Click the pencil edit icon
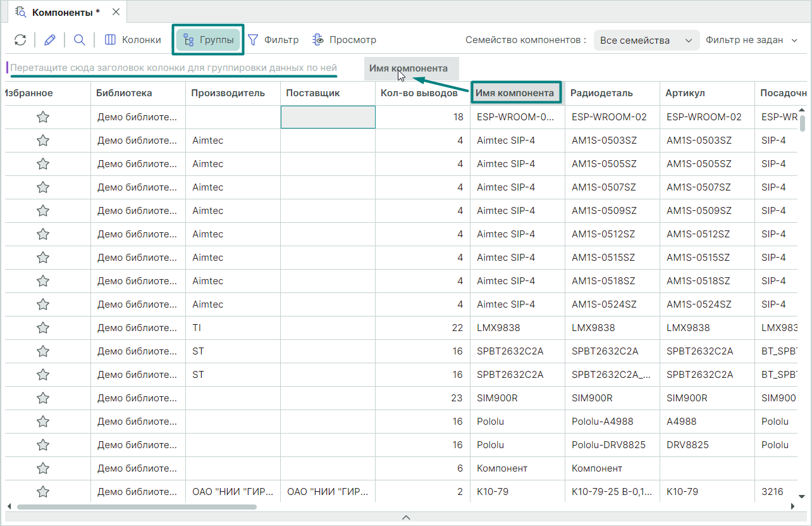The width and height of the screenshot is (812, 526). (50, 40)
